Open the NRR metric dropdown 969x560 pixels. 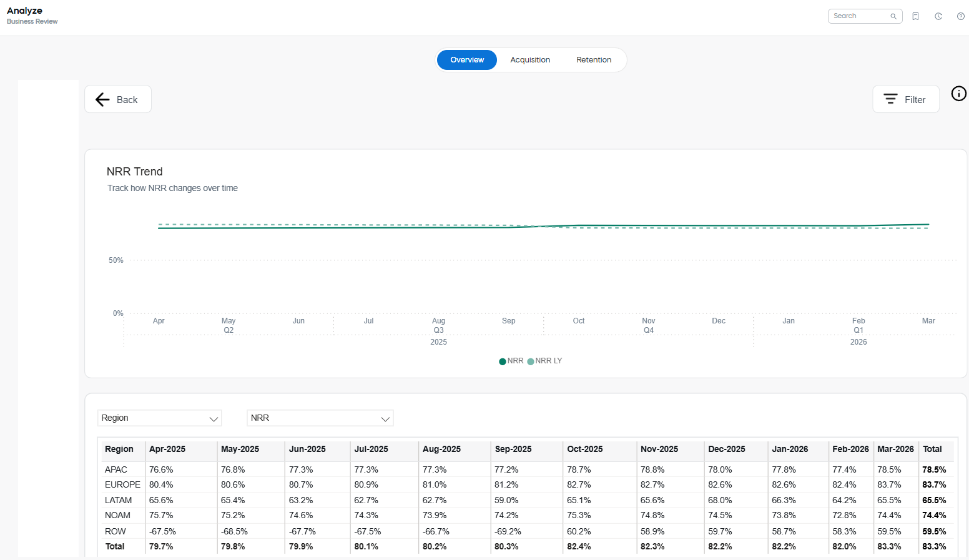[x=320, y=418]
